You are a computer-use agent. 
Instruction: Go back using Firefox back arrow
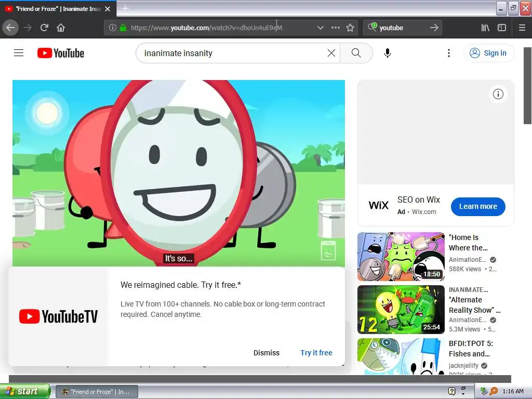pyautogui.click(x=10, y=28)
